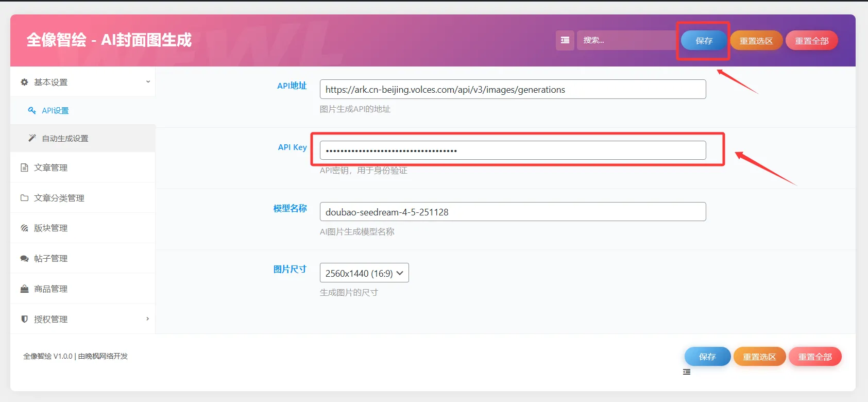
Task: Click the 图片生成API的地址 hint text
Action: click(355, 109)
